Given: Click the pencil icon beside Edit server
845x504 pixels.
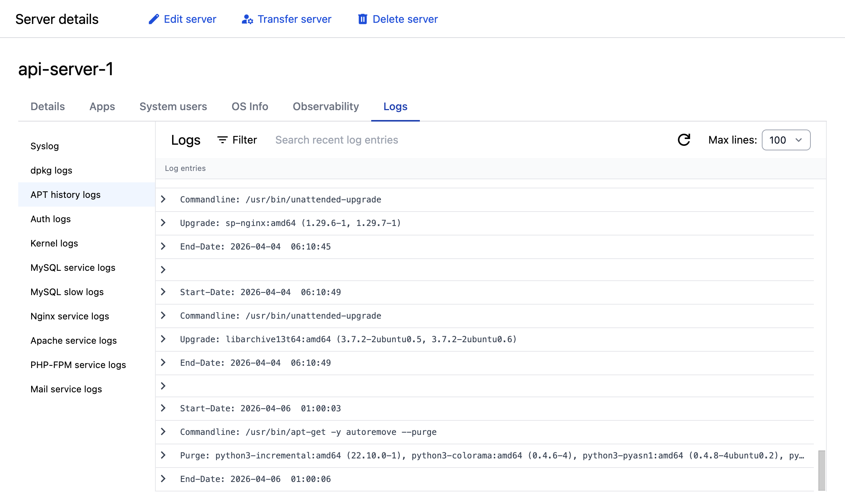Looking at the screenshot, I should [153, 19].
